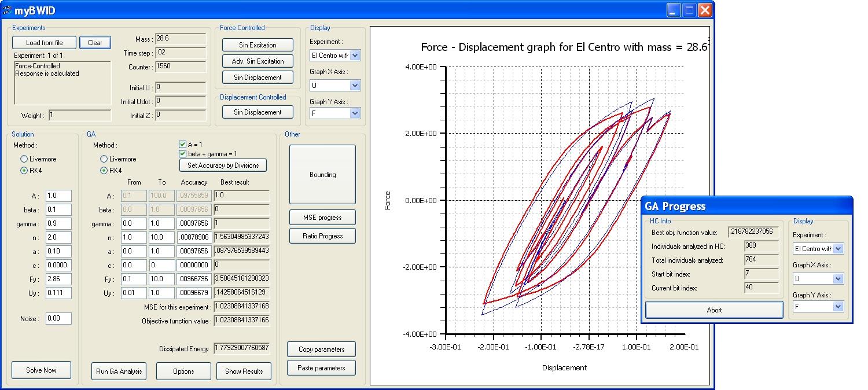This screenshot has width=868, height=390.
Task: Tick the 'A = 1' checkbox
Action: tap(183, 145)
